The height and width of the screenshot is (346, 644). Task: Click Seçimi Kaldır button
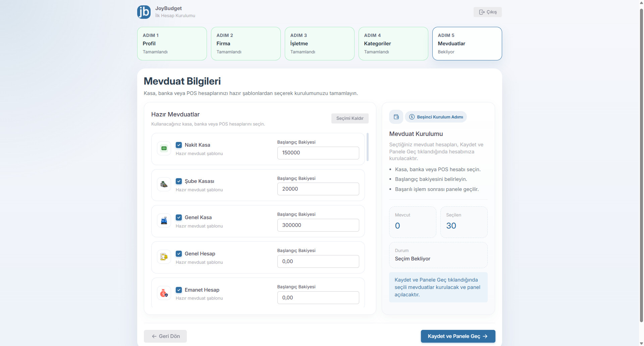coord(350,118)
